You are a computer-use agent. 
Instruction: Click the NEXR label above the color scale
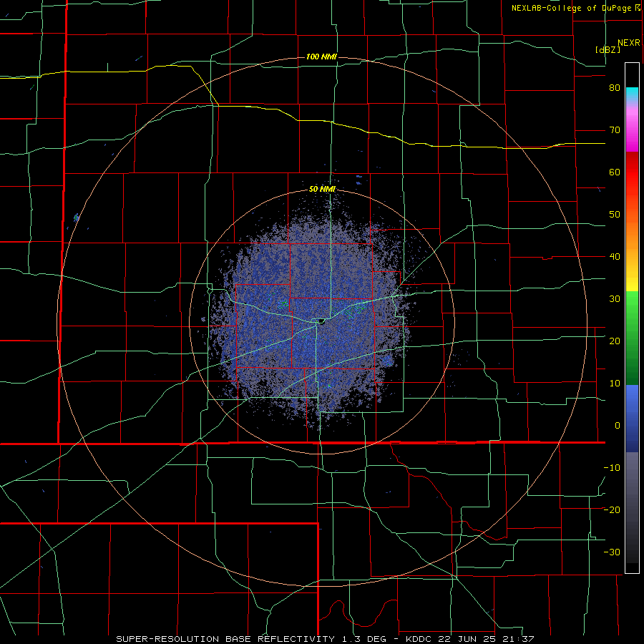pos(628,43)
